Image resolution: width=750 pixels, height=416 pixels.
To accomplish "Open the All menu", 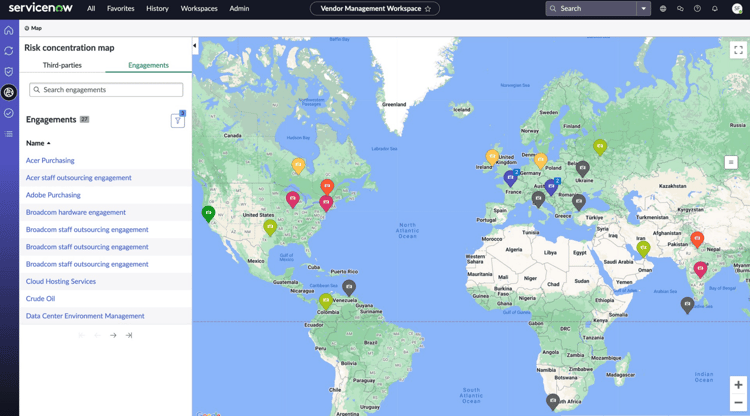I will point(91,9).
